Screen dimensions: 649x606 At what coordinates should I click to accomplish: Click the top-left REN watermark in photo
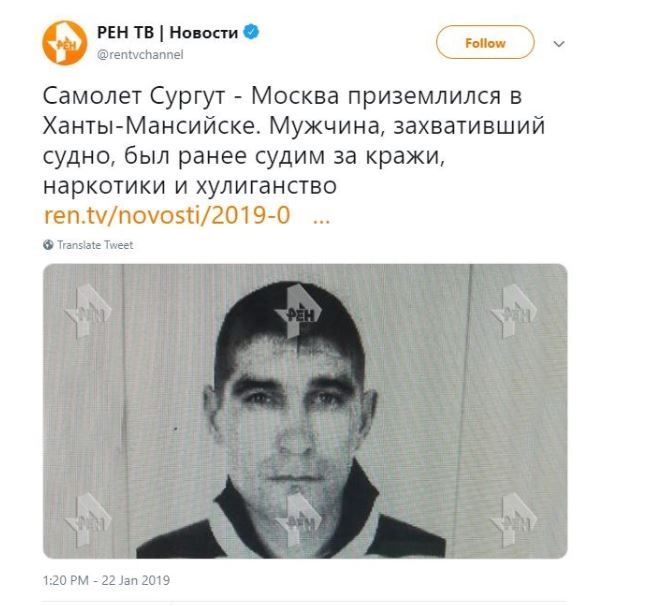pos(87,310)
